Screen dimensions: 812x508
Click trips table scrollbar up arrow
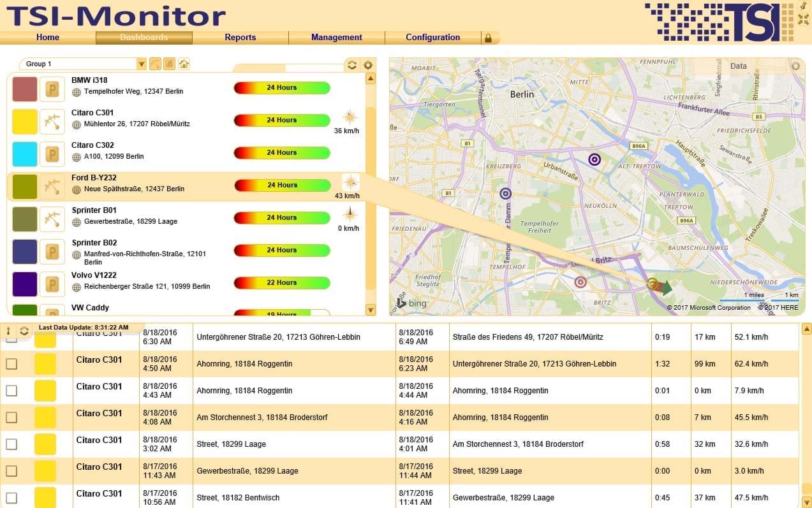point(806,329)
